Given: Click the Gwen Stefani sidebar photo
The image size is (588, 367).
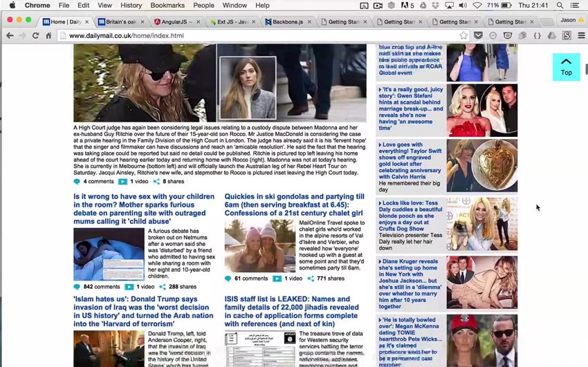Looking at the screenshot, I should (482, 110).
